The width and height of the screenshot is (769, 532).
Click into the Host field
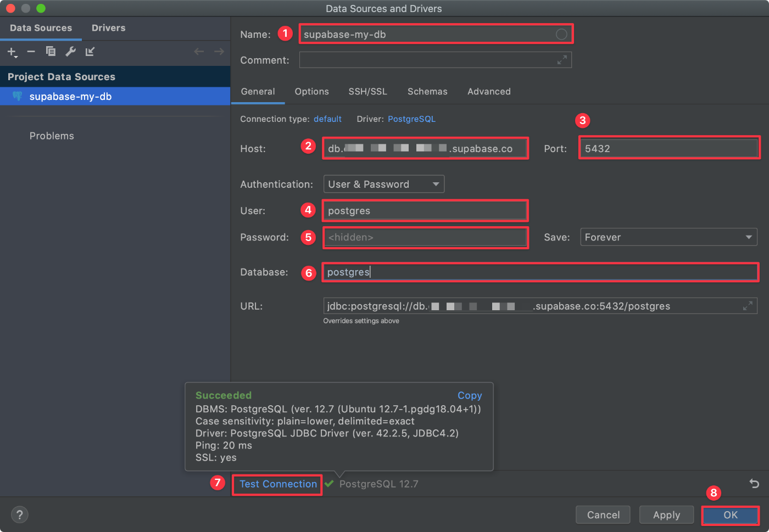(425, 148)
